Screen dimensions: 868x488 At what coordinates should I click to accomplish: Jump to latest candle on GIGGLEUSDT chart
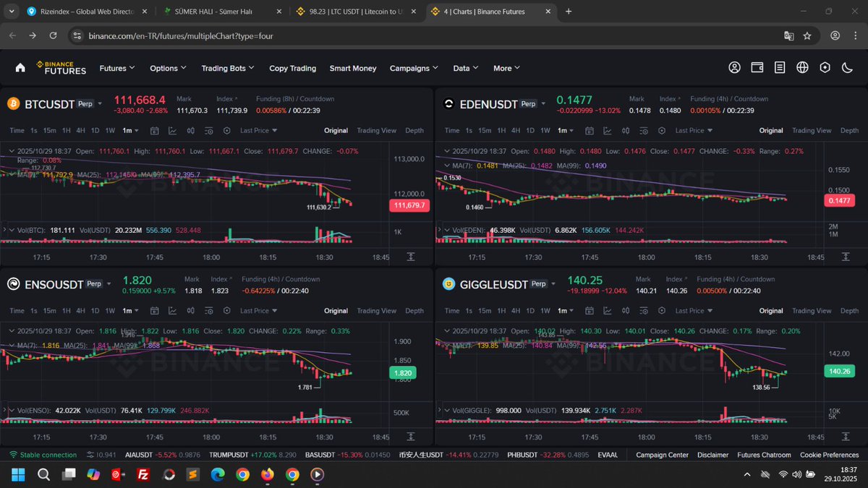846,437
